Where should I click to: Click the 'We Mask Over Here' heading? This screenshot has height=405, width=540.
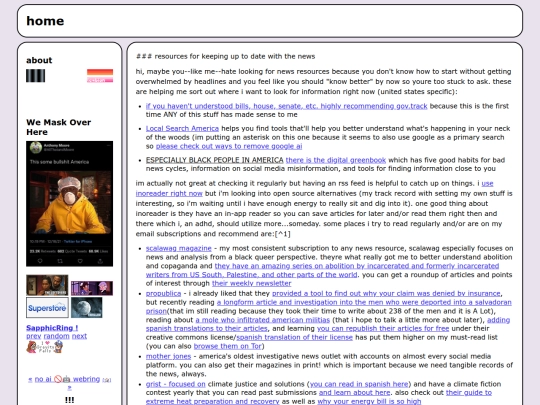tap(59, 127)
